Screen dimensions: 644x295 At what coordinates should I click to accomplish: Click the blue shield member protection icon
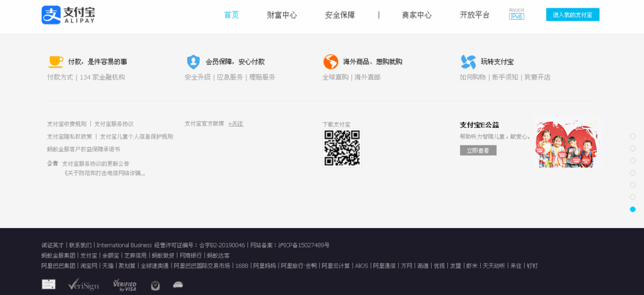[x=193, y=62]
